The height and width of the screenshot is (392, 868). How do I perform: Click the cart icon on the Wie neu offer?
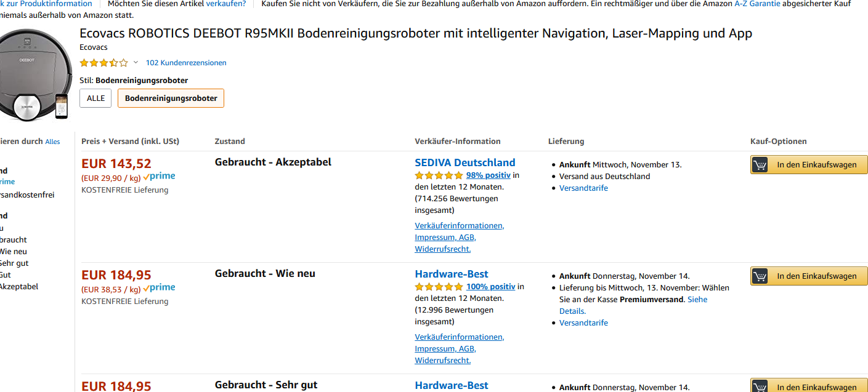(760, 276)
